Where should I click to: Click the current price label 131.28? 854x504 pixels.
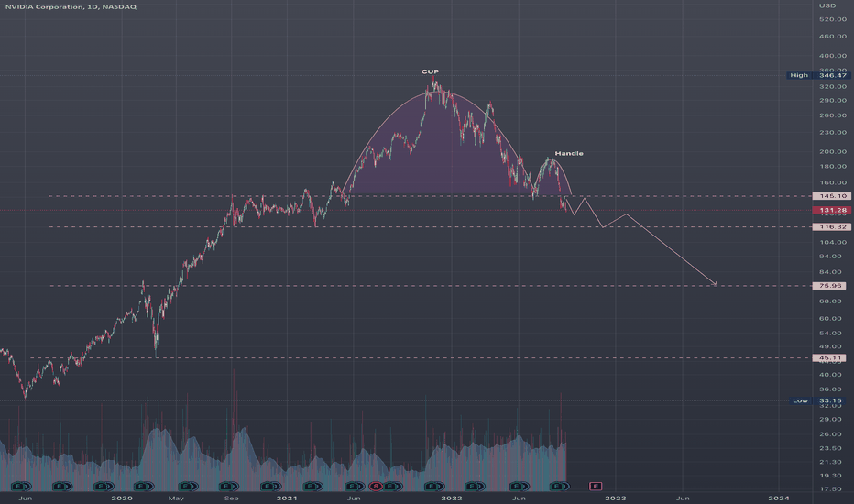pyautogui.click(x=831, y=210)
